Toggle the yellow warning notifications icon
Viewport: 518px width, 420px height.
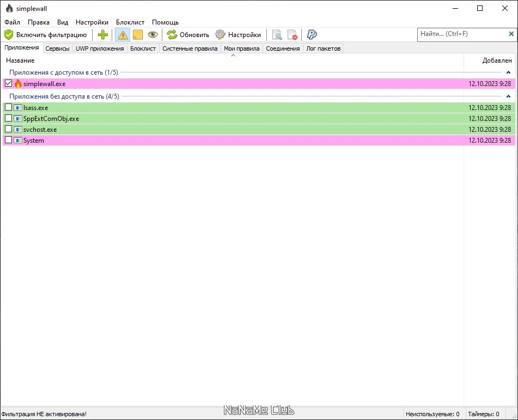(x=123, y=35)
